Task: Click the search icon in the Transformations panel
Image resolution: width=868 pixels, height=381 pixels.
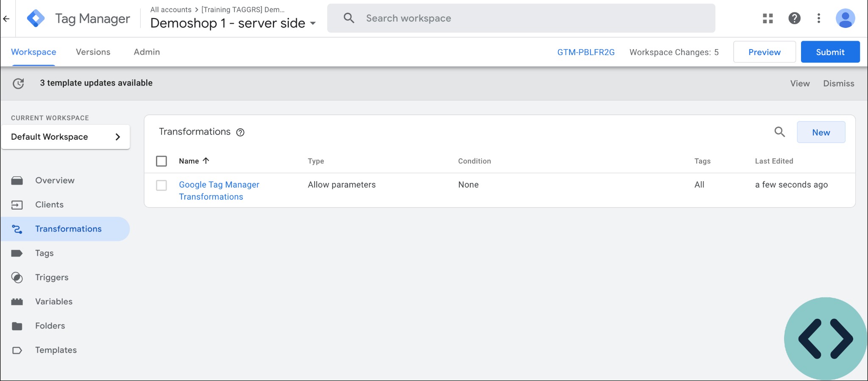Action: (780, 132)
